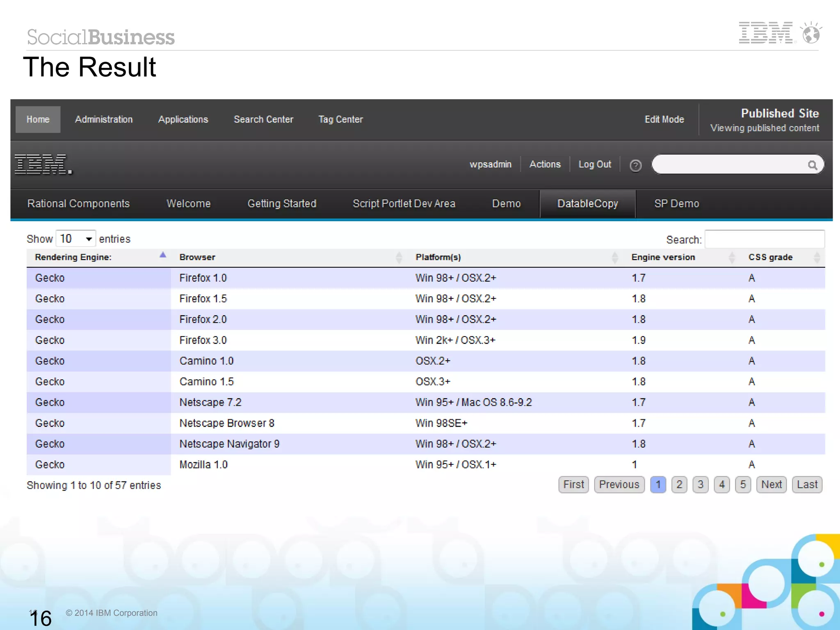The height and width of the screenshot is (630, 840).
Task: Click CSS grade column sort arrows
Action: (x=817, y=257)
